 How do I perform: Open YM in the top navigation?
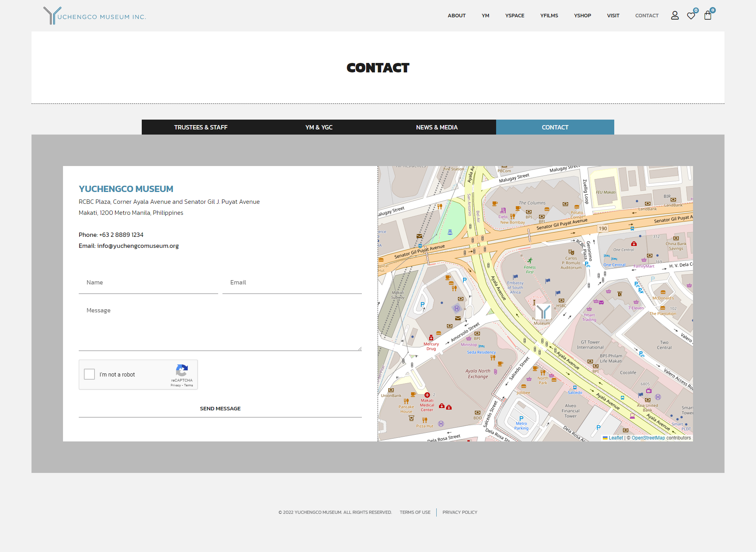(x=485, y=16)
